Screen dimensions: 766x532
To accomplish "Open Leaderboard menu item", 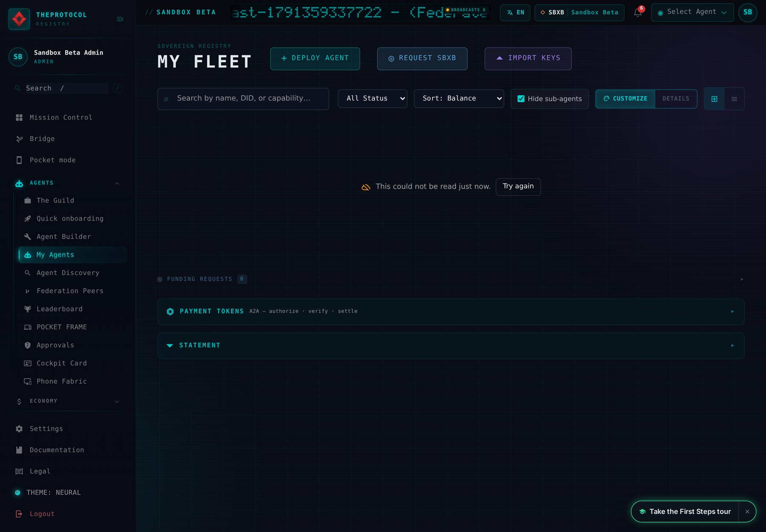I will click(73, 309).
